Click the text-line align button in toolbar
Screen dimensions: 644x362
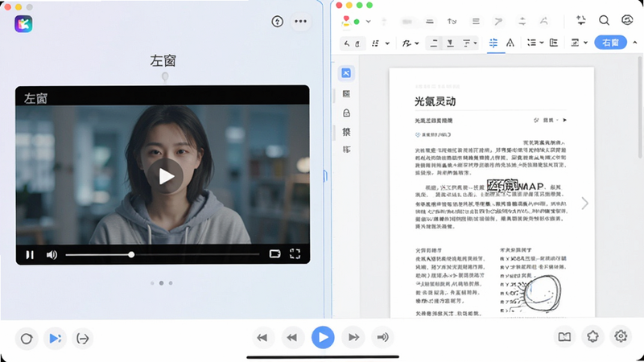[434, 43]
